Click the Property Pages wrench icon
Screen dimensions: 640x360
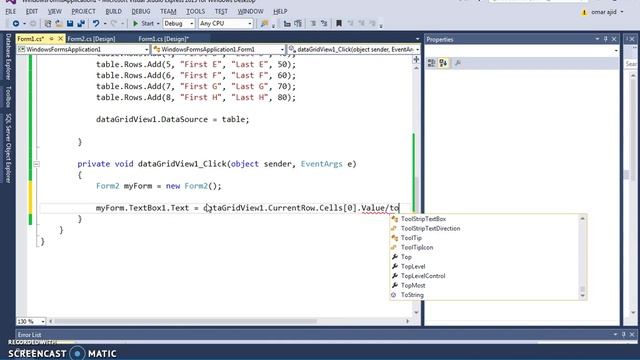(x=458, y=63)
